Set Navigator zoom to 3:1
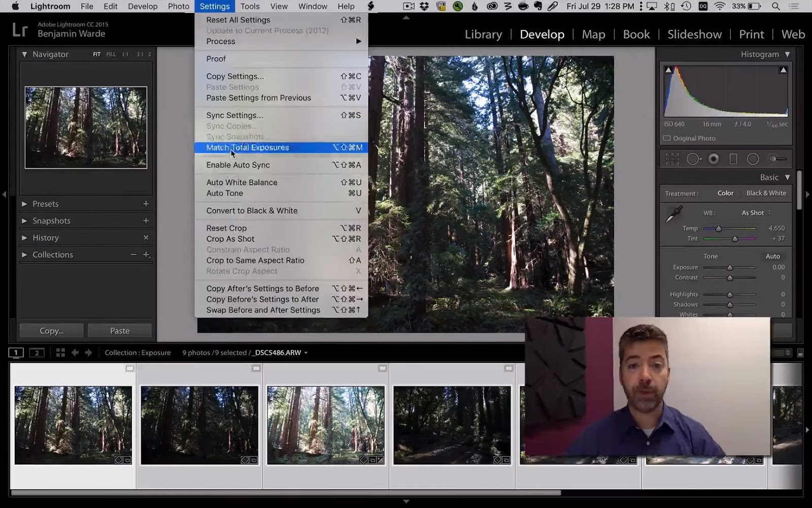812x508 pixels. 140,54
